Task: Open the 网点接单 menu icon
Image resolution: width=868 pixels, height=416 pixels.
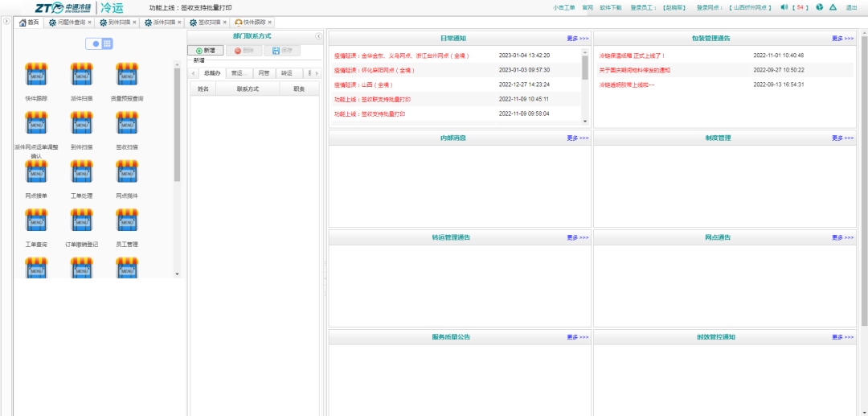Action: coord(36,171)
